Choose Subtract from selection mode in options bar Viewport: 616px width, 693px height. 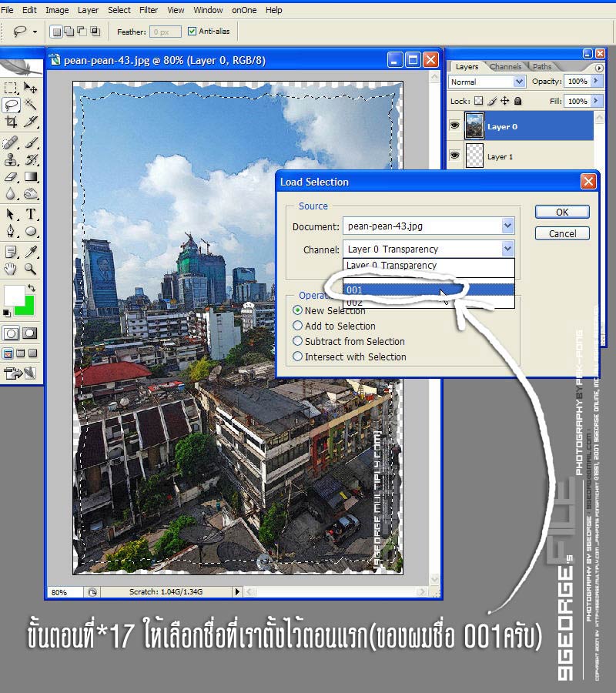click(82, 31)
